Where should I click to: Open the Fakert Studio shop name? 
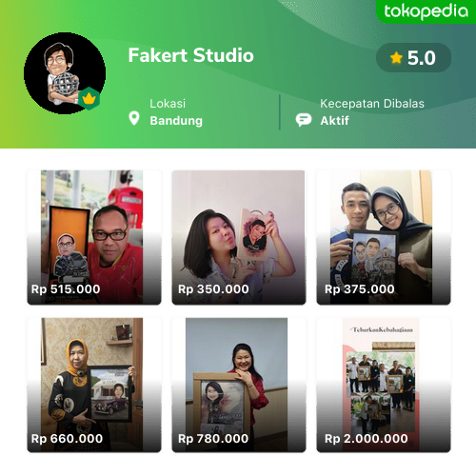coord(191,55)
